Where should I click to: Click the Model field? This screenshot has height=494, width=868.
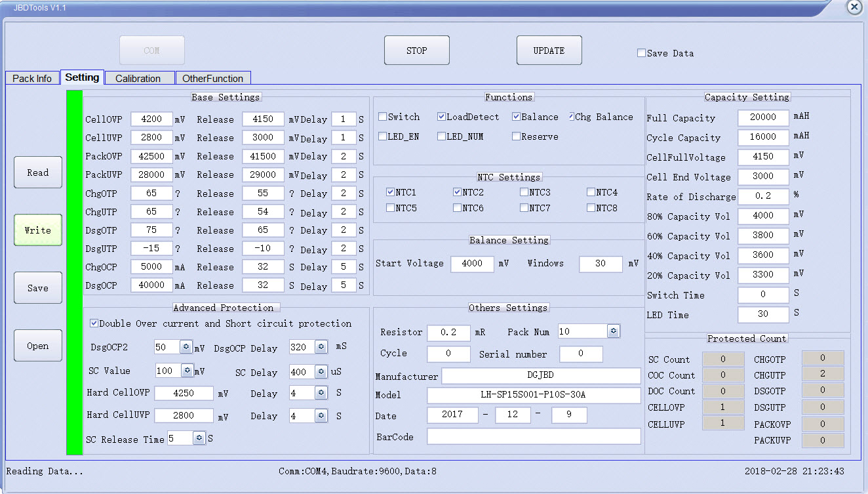pyautogui.click(x=534, y=395)
